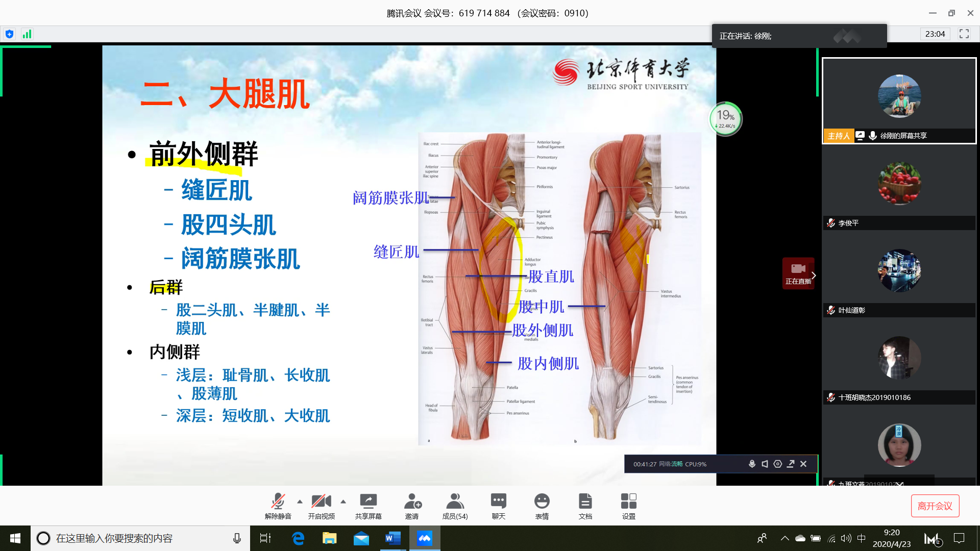Open screen sharing via 共享屏幕
The height and width of the screenshot is (551, 980).
click(368, 505)
